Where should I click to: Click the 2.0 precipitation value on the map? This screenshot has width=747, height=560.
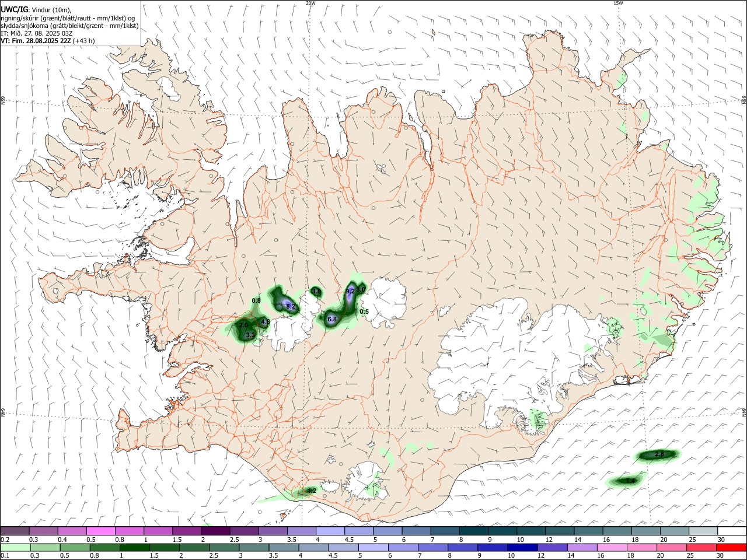pos(244,325)
